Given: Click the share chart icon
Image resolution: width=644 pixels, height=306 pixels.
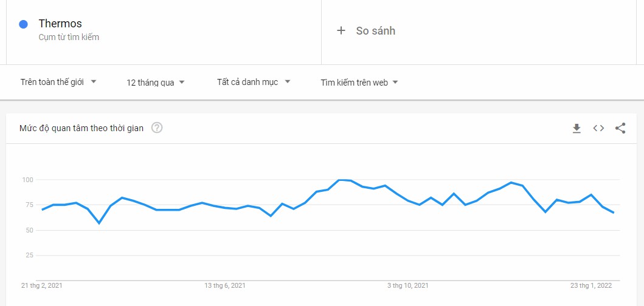Looking at the screenshot, I should 620,128.
